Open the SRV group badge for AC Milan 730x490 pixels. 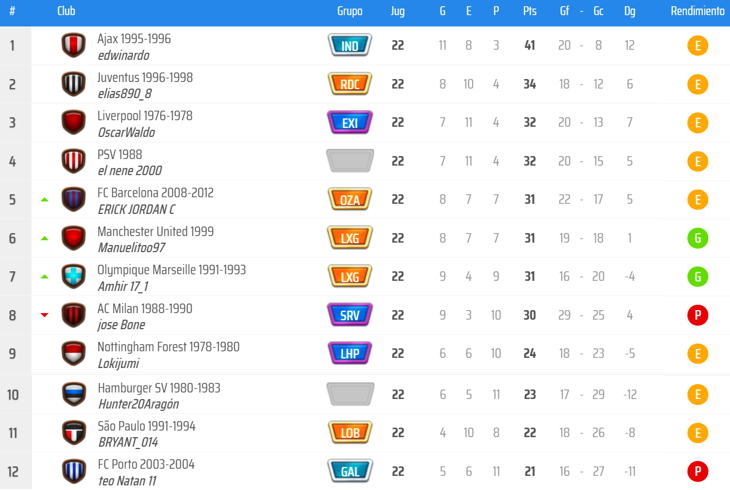pos(350,315)
